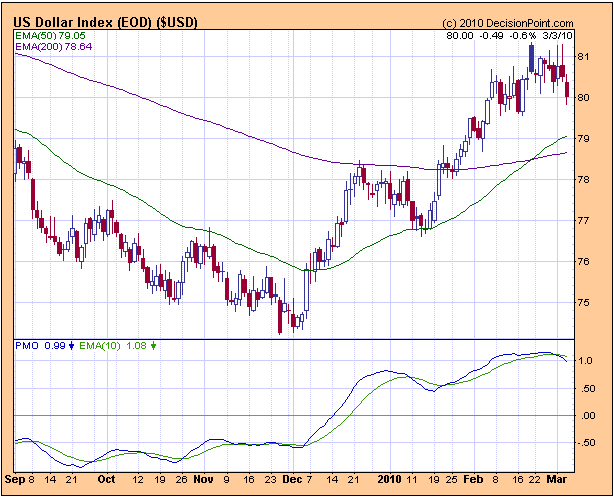
Task: Click the PMO indicator label text
Action: point(26,346)
